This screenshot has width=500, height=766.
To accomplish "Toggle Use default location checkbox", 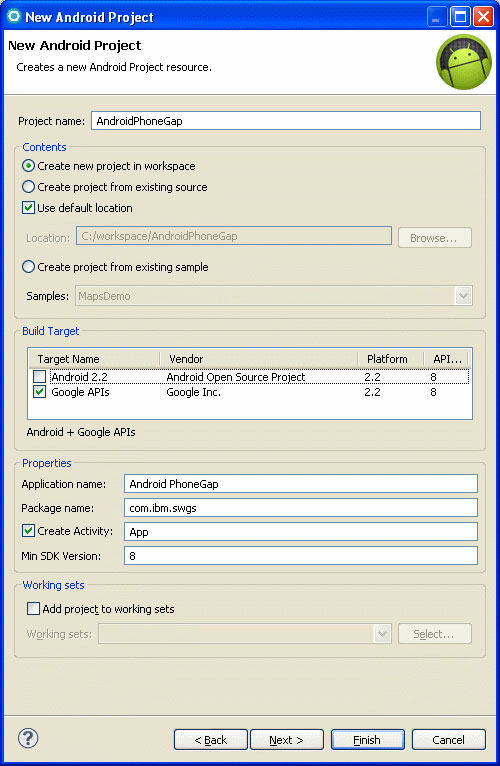I will pyautogui.click(x=28, y=208).
